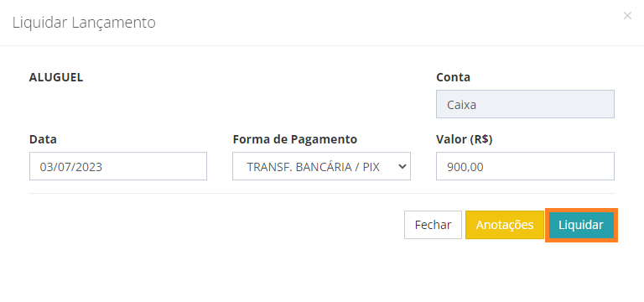Confirm settlement via the teal Liquidar button
This screenshot has height=302, width=644.
pyautogui.click(x=581, y=225)
